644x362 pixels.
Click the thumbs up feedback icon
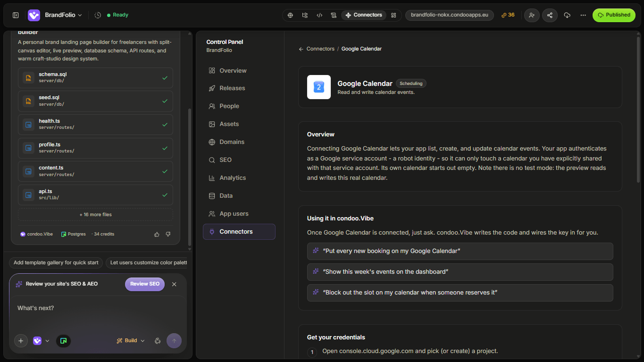pyautogui.click(x=157, y=234)
